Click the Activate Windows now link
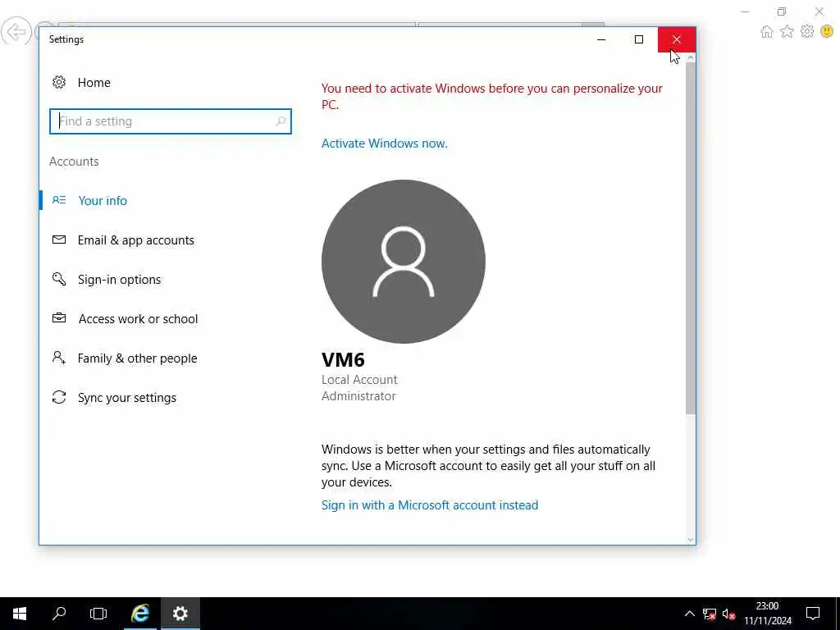Image resolution: width=840 pixels, height=630 pixels. pyautogui.click(x=384, y=143)
